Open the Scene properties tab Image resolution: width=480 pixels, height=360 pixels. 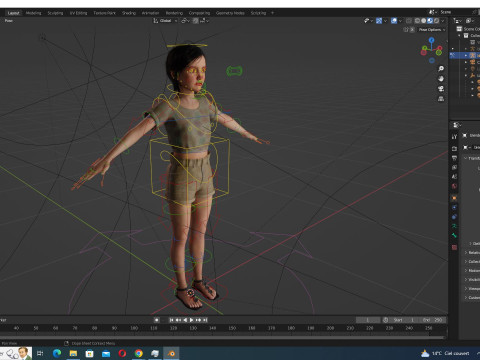454,177
